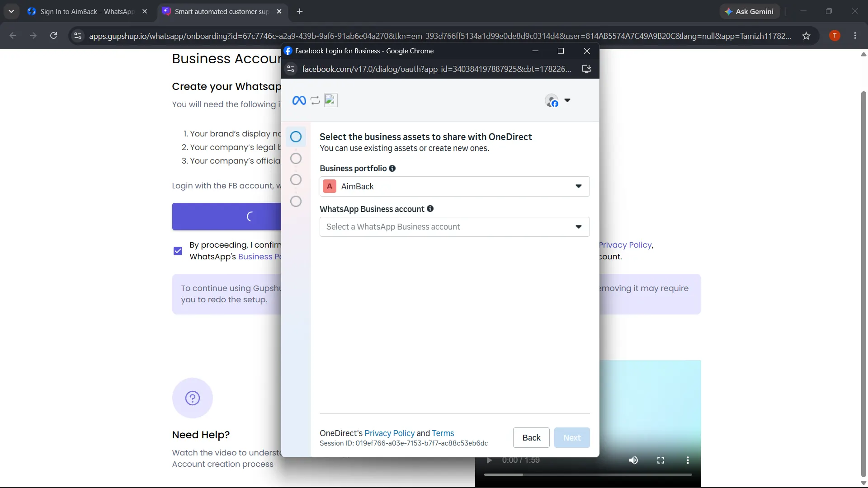Select the second step circle in popup sidebar
868x488 pixels.
tap(296, 158)
